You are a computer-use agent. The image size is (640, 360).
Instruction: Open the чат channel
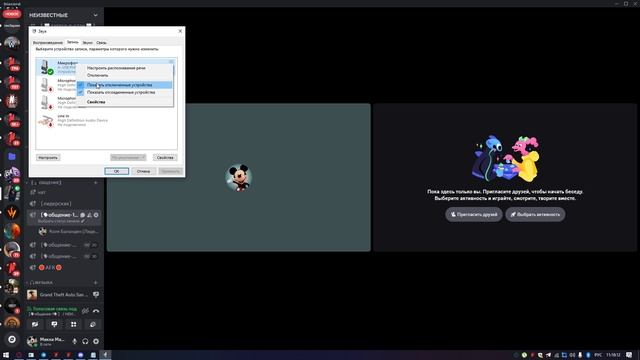point(64,192)
